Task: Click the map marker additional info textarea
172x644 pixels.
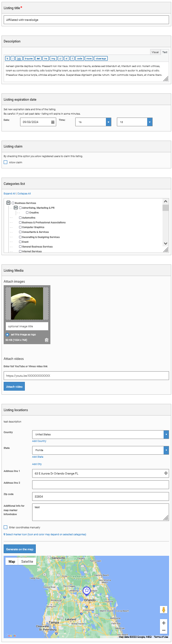Action: [100, 512]
